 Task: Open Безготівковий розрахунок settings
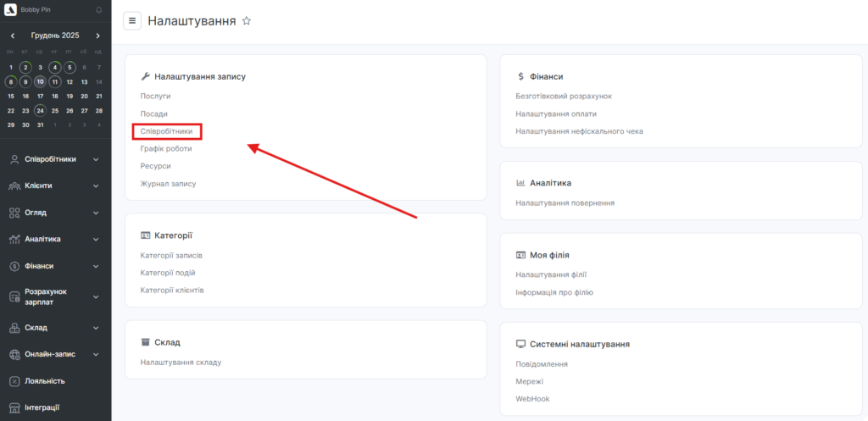coord(563,96)
